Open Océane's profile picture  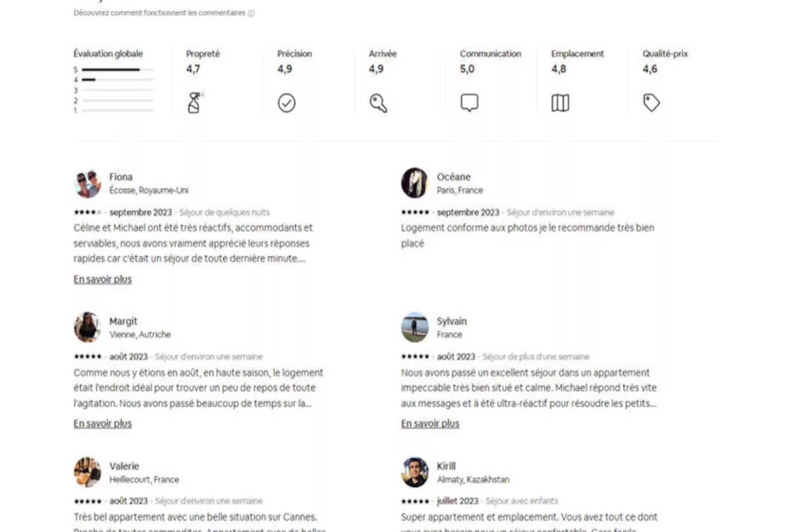(x=414, y=183)
